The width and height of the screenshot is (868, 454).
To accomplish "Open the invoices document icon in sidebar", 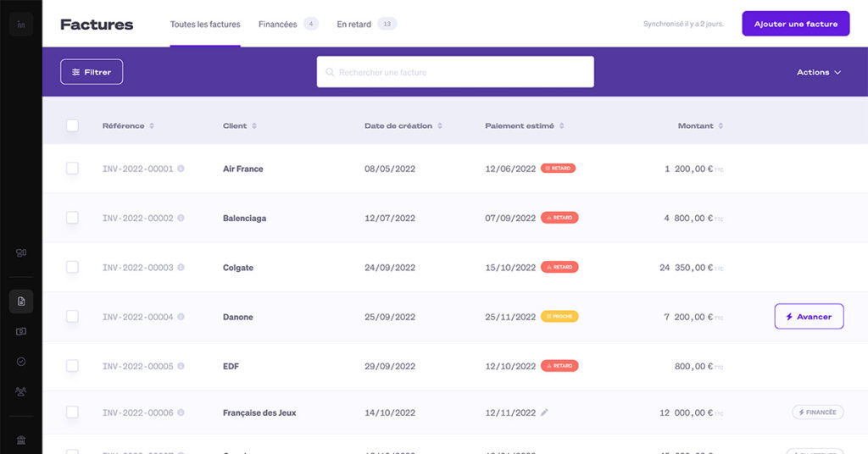I will [21, 302].
